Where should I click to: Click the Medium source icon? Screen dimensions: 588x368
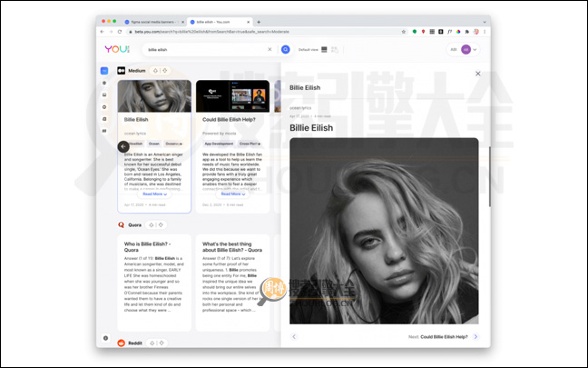[121, 70]
